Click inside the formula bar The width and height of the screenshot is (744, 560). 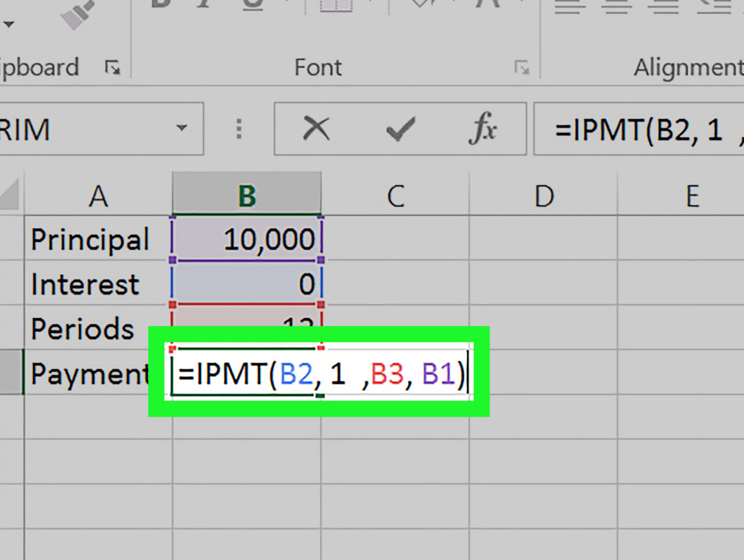639,130
